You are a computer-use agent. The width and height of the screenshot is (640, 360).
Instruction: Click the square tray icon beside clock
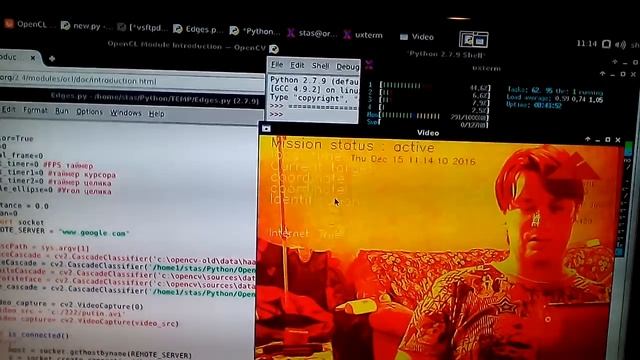[607, 44]
